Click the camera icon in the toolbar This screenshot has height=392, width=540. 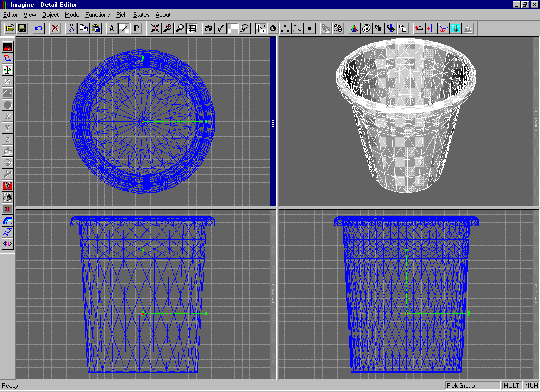coord(208,28)
